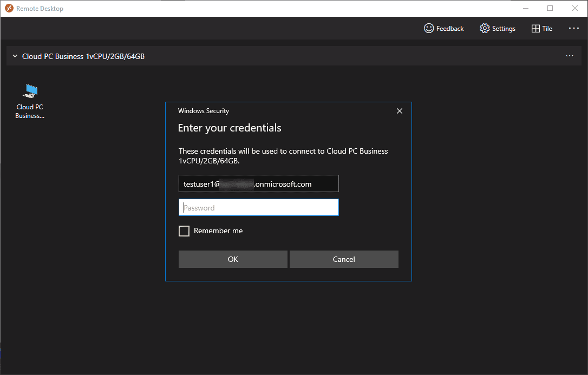Launch the Cloud PC Business desktop icon
588x375 pixels.
[x=29, y=91]
